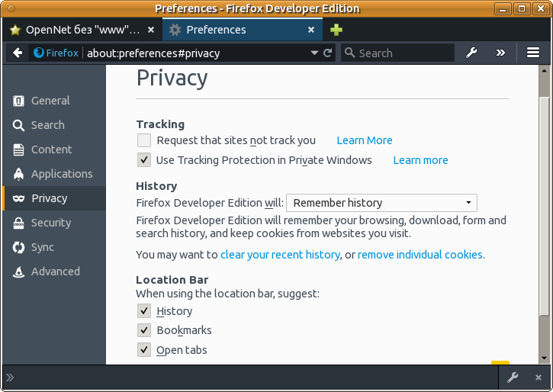Click the clear your recent history link
The image size is (553, 392).
[x=280, y=255]
